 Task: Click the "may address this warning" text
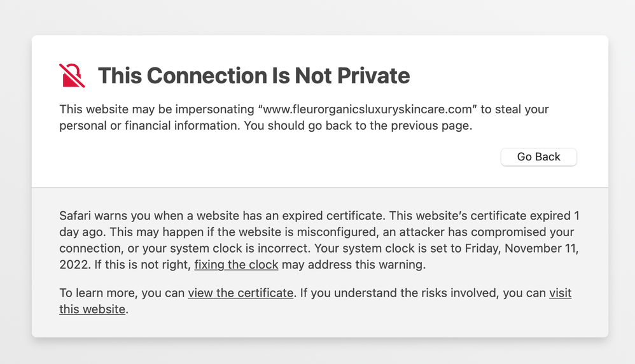pyautogui.click(x=353, y=265)
